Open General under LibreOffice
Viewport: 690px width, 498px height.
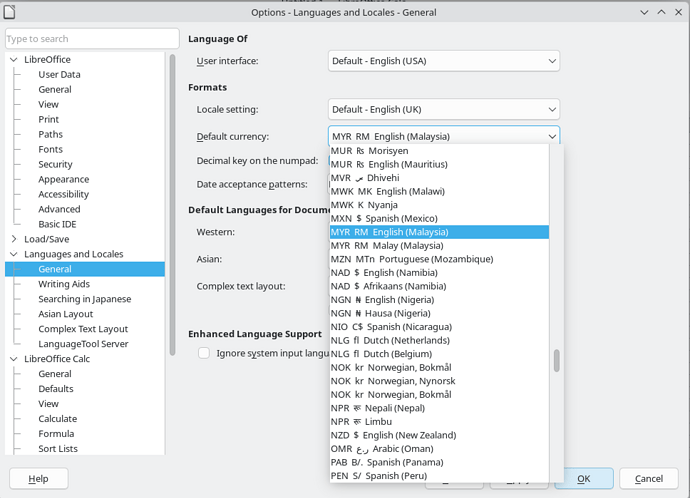click(55, 89)
